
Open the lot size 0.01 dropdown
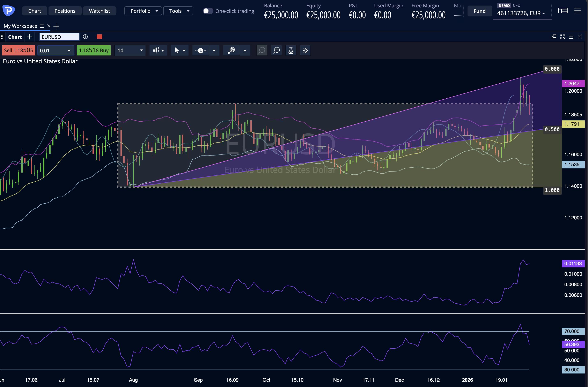click(56, 50)
